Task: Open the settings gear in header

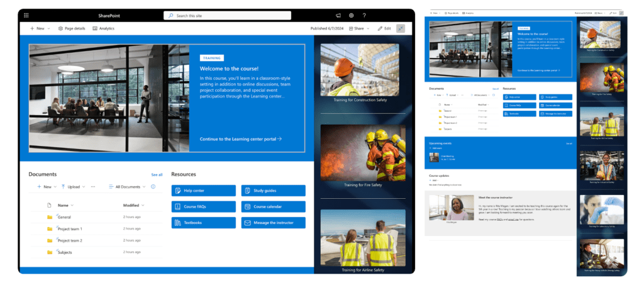Action: coord(351,16)
